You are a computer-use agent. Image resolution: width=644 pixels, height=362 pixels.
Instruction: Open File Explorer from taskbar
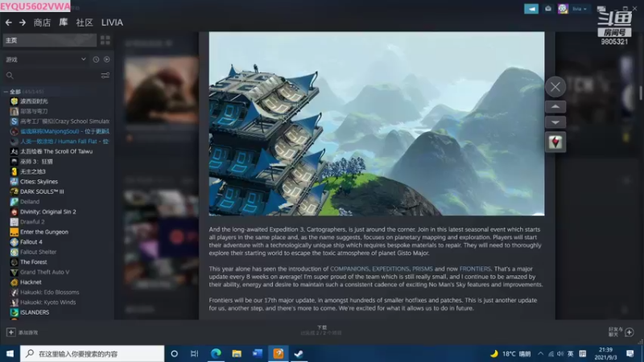[x=237, y=353]
